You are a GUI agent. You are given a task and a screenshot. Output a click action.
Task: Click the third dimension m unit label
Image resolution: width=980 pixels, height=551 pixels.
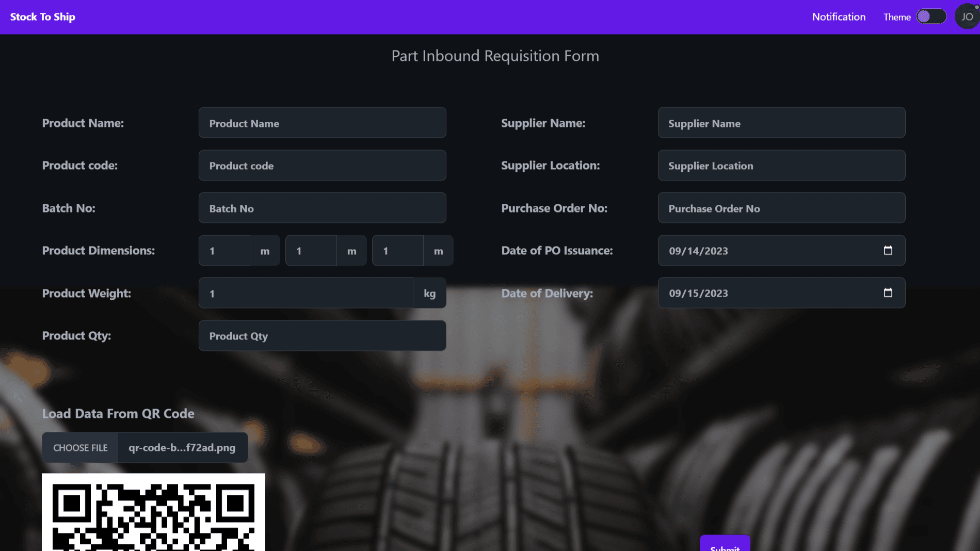[x=438, y=251]
